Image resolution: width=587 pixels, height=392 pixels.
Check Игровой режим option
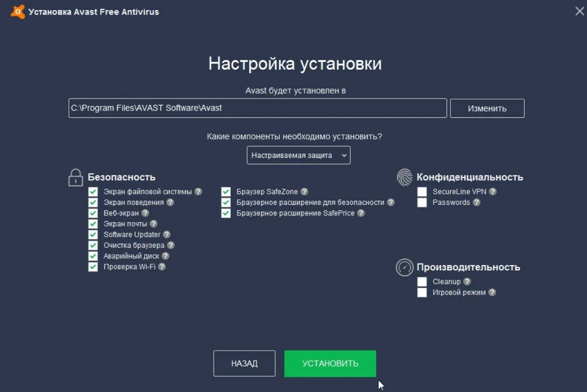pos(422,292)
